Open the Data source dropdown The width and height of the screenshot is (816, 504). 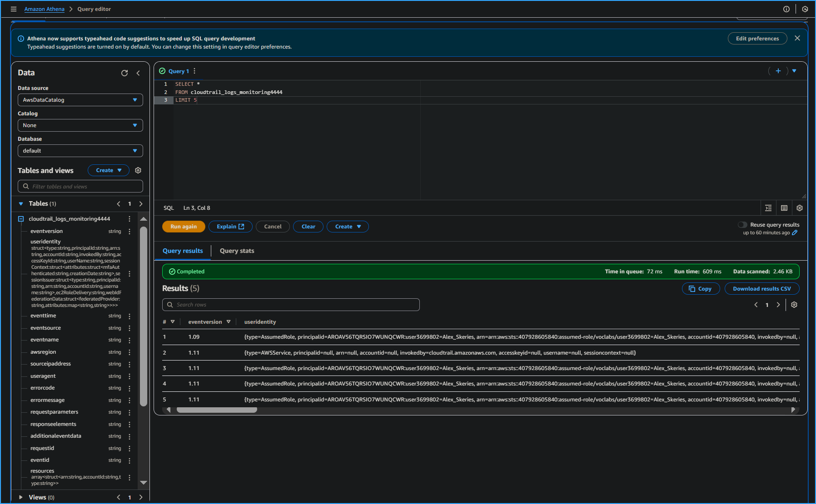(x=80, y=99)
